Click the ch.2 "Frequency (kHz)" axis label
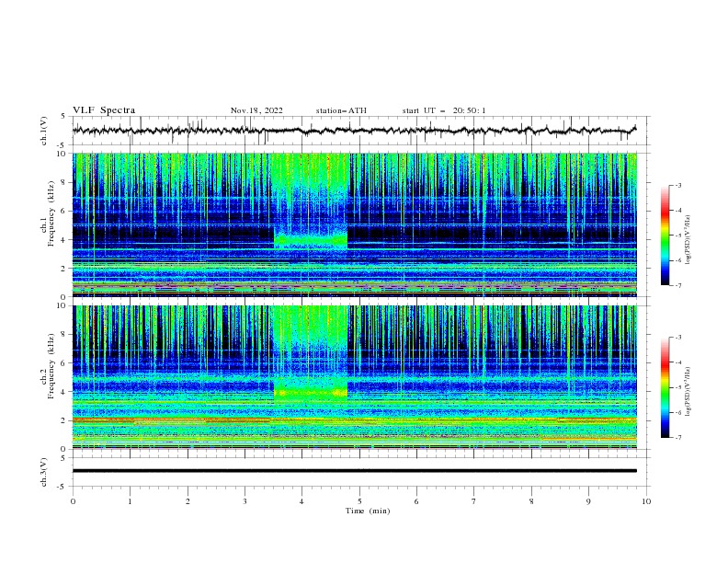This screenshot has width=728, height=563. coord(51,366)
